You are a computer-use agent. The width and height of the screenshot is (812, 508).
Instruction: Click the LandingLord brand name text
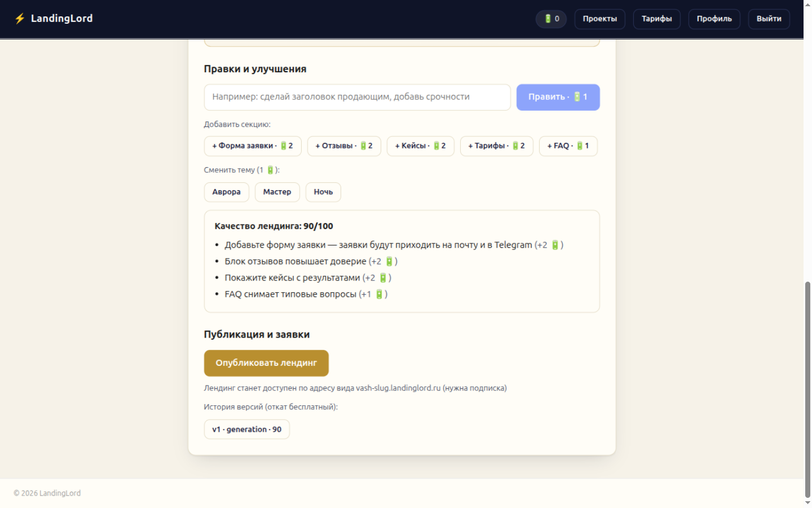[x=61, y=19]
